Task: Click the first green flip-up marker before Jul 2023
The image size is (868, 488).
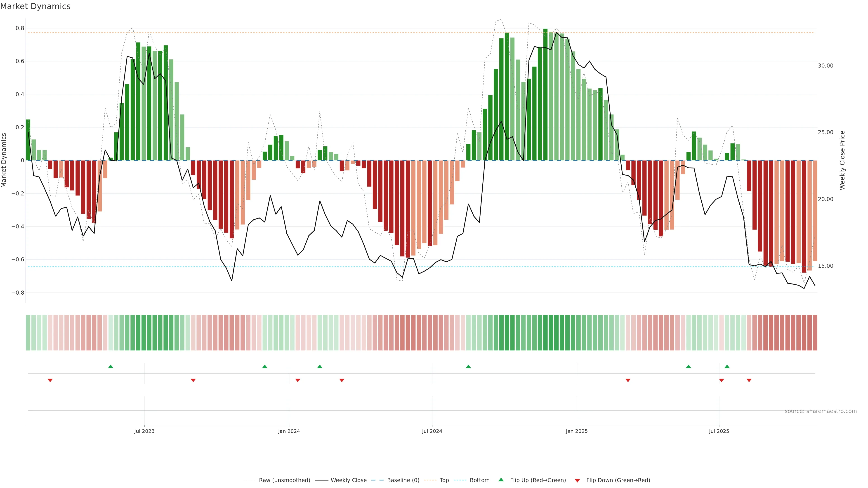Action: tap(111, 366)
